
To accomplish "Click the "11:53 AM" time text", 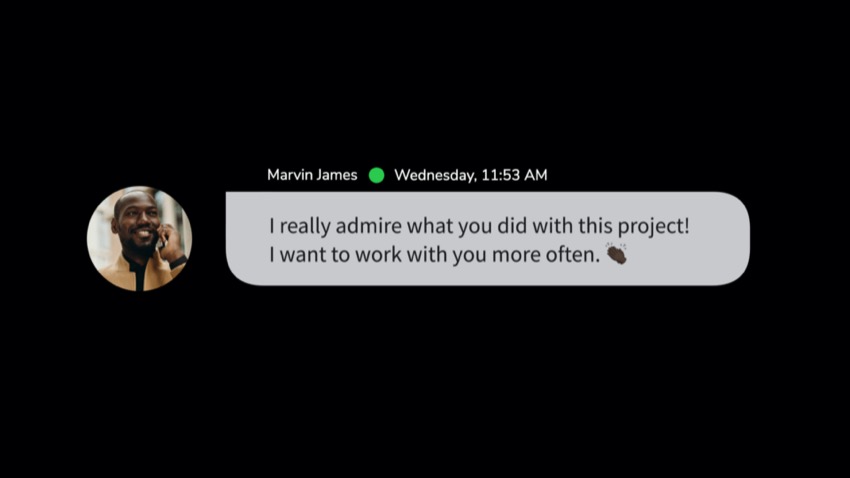I will pos(514,175).
